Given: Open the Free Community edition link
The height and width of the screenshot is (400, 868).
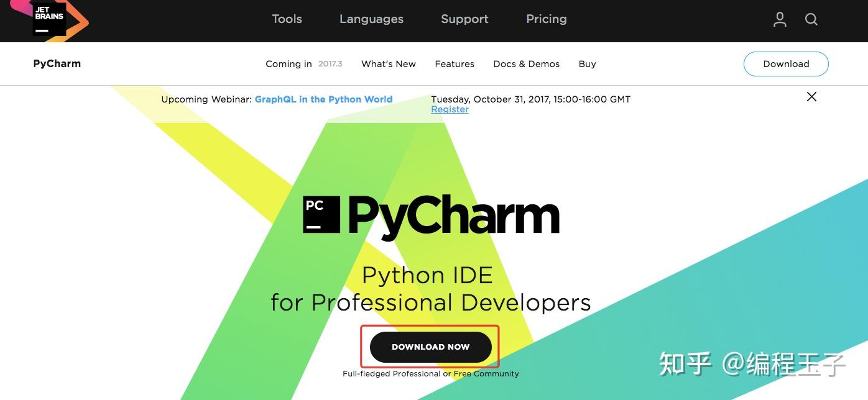Looking at the screenshot, I should point(486,373).
